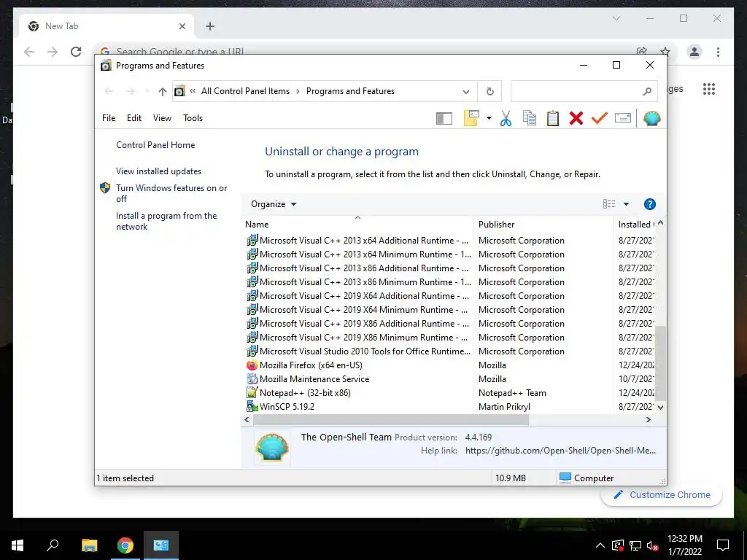Screen dimensions: 747x560
Task: Click the blue Help question mark icon
Action: pos(649,204)
